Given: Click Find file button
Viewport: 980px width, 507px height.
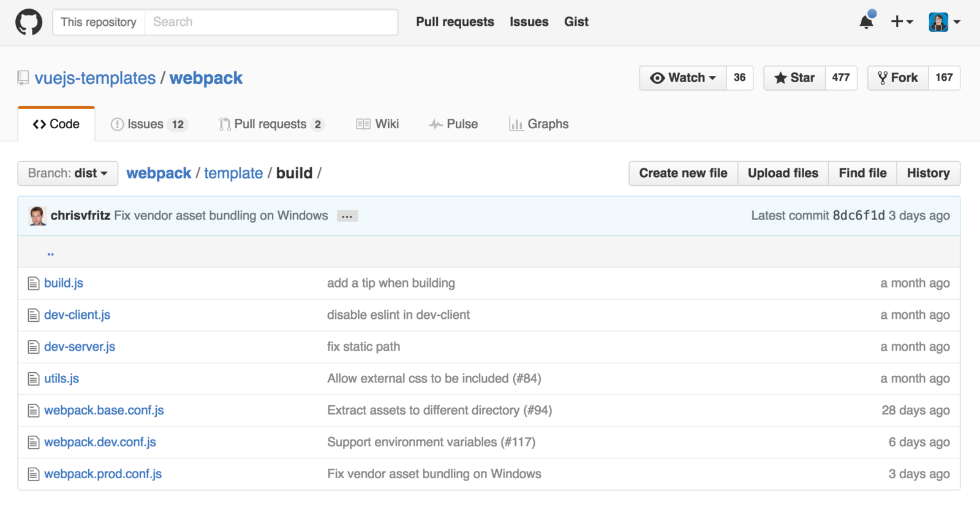Looking at the screenshot, I should tap(863, 173).
